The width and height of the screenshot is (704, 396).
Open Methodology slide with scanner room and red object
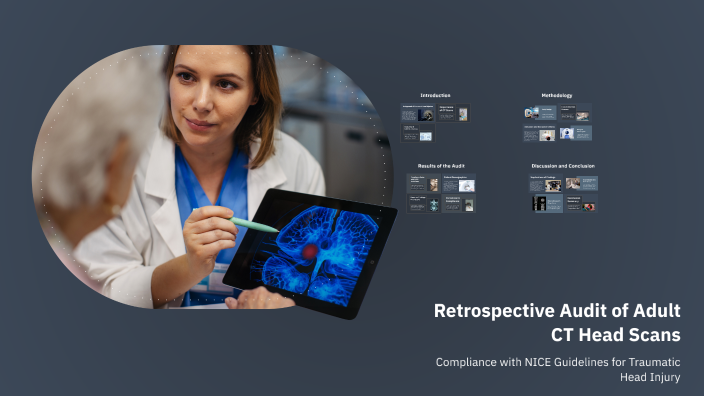pyautogui.click(x=540, y=133)
